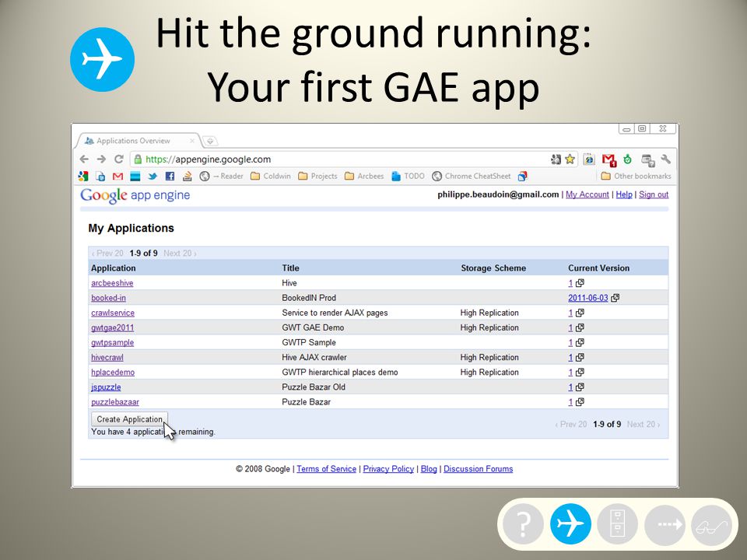Open the jspuzzle application link

click(106, 387)
